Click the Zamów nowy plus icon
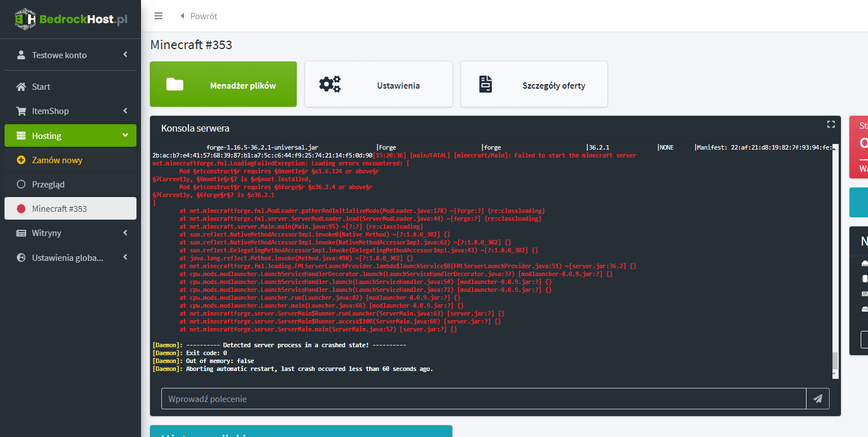Viewport: 868px width, 437px height. (21, 160)
